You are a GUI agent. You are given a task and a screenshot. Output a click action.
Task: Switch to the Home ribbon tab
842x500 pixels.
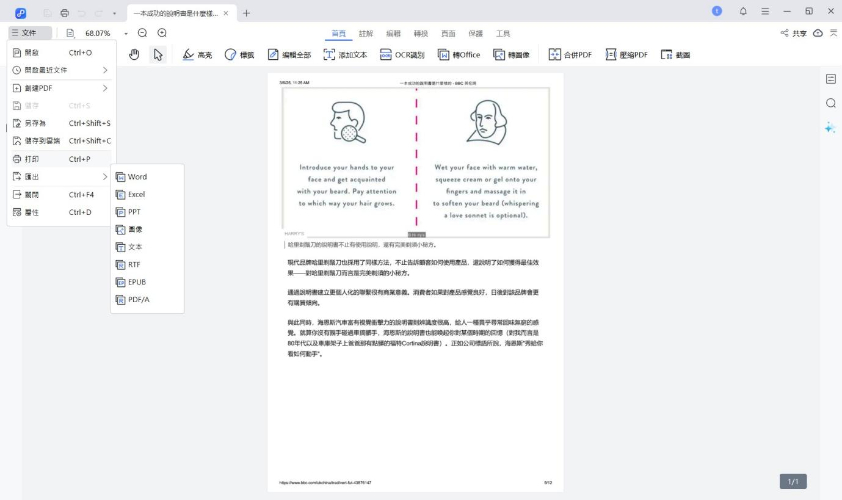coord(338,33)
